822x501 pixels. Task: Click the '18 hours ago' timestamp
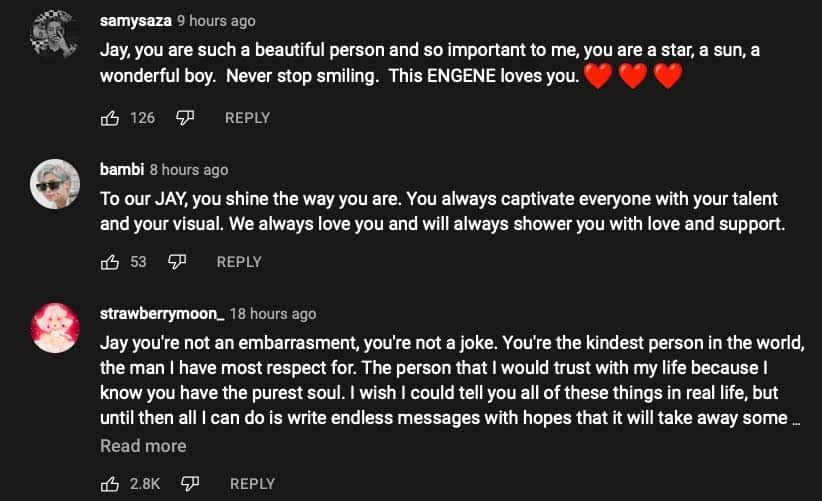coord(273,313)
